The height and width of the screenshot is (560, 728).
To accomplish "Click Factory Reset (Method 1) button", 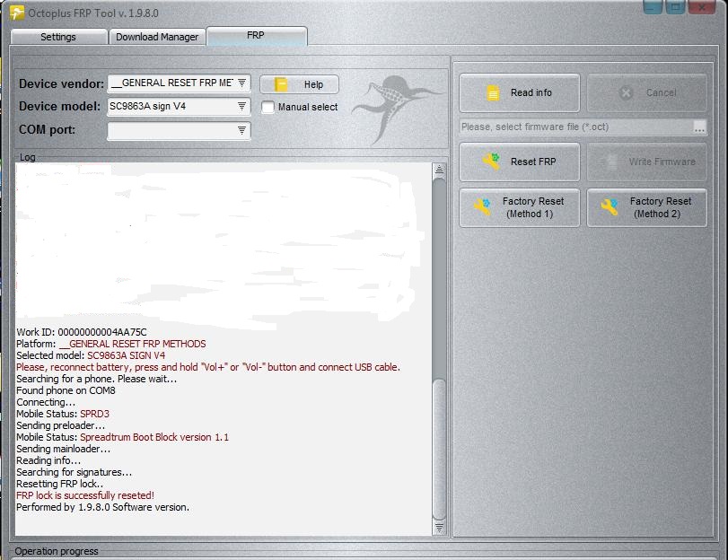I will (520, 207).
